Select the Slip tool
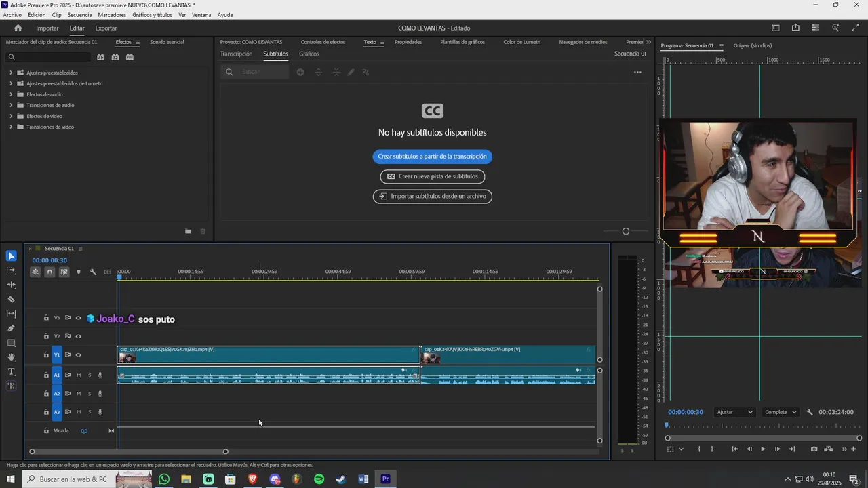This screenshot has width=868, height=488. (x=11, y=314)
